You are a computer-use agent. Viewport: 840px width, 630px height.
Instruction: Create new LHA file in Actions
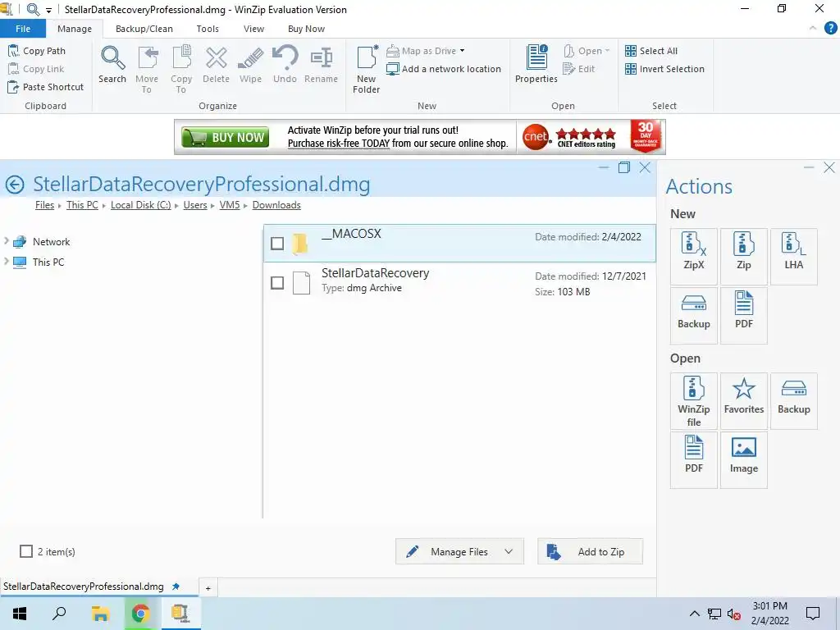coord(794,256)
